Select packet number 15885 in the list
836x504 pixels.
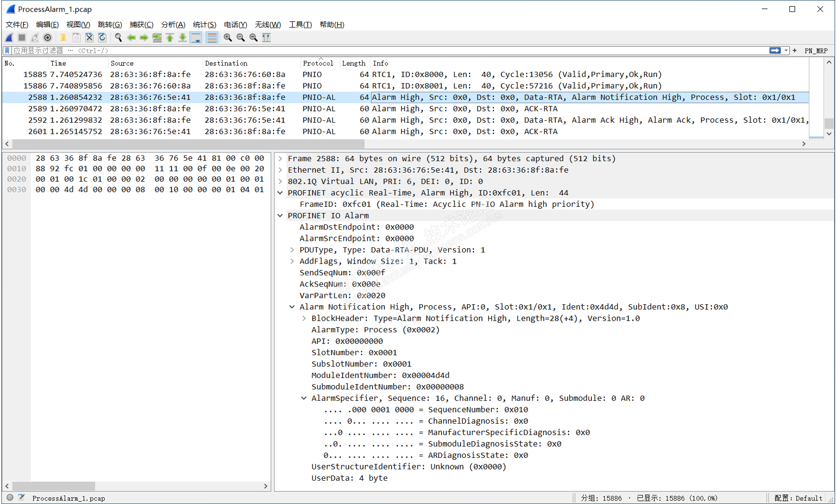click(x=405, y=75)
